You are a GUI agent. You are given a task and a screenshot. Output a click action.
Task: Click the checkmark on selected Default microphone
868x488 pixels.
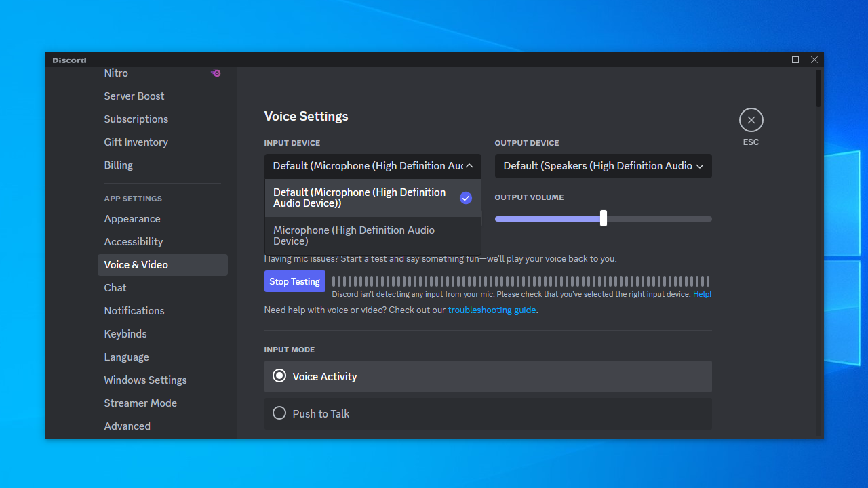coord(466,198)
